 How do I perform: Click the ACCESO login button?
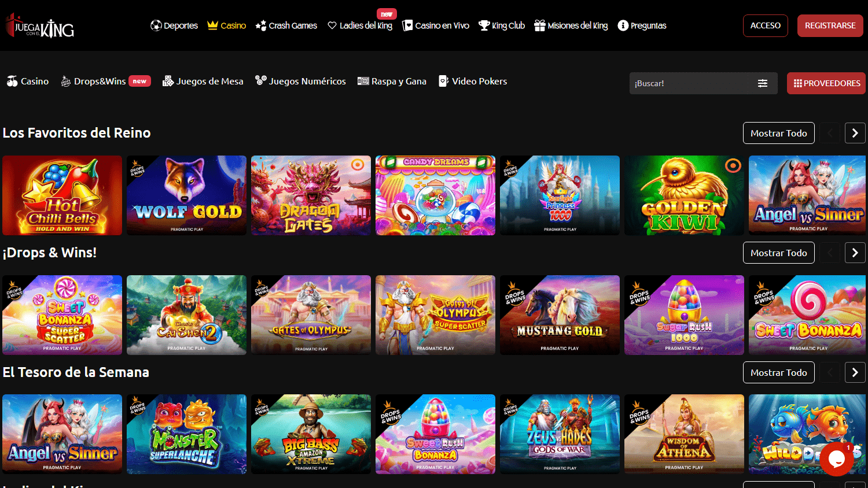(x=766, y=25)
